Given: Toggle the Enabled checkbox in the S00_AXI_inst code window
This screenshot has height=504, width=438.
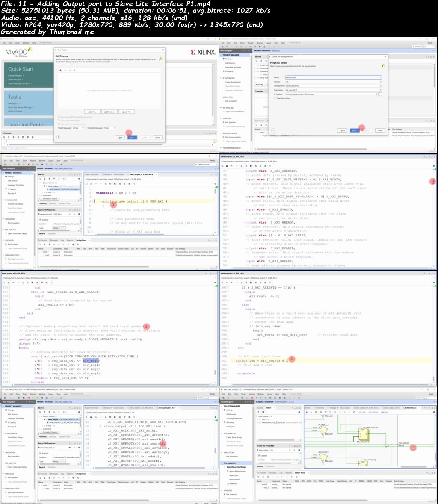Looking at the screenshot, I should click(41, 453).
